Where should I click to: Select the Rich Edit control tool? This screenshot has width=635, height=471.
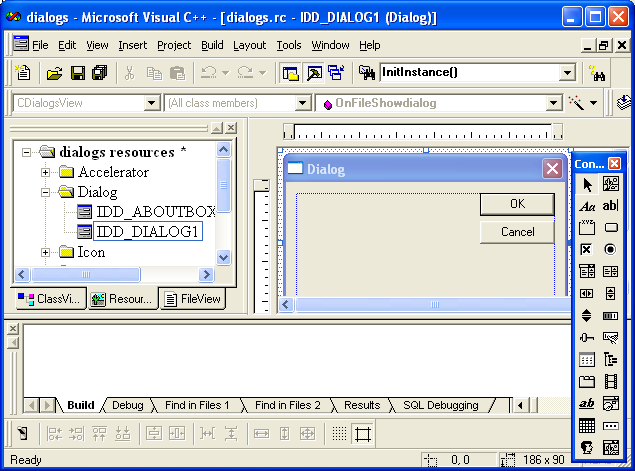587,403
